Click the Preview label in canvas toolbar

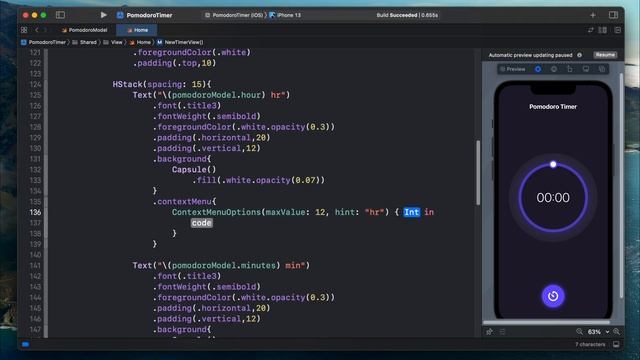[513, 69]
